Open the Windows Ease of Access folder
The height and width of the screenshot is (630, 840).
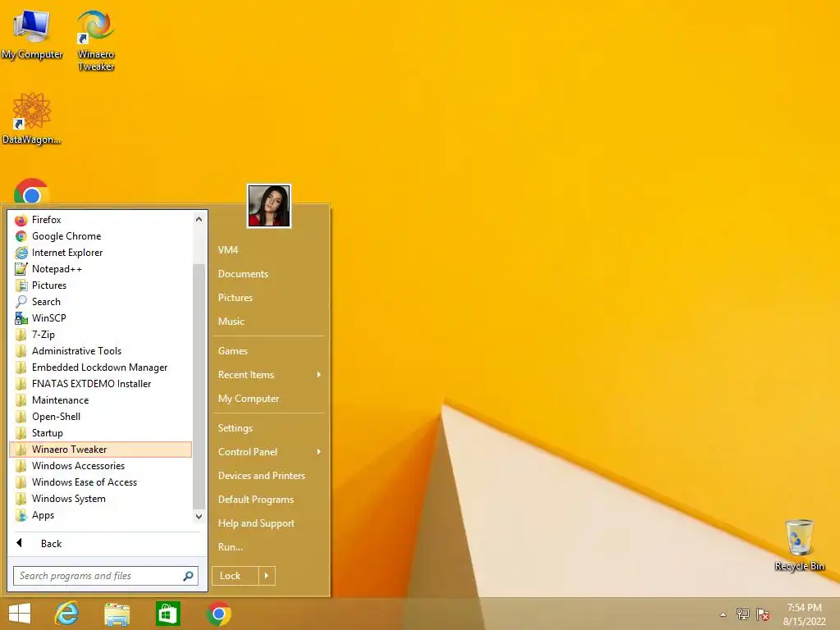pyautogui.click(x=101, y=482)
